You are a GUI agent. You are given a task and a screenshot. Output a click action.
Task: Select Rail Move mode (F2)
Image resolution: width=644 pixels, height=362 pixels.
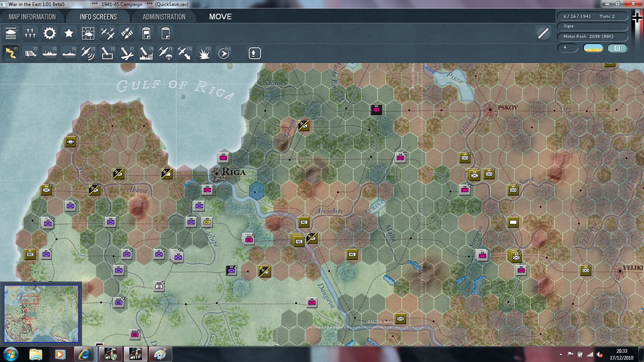coord(30,53)
